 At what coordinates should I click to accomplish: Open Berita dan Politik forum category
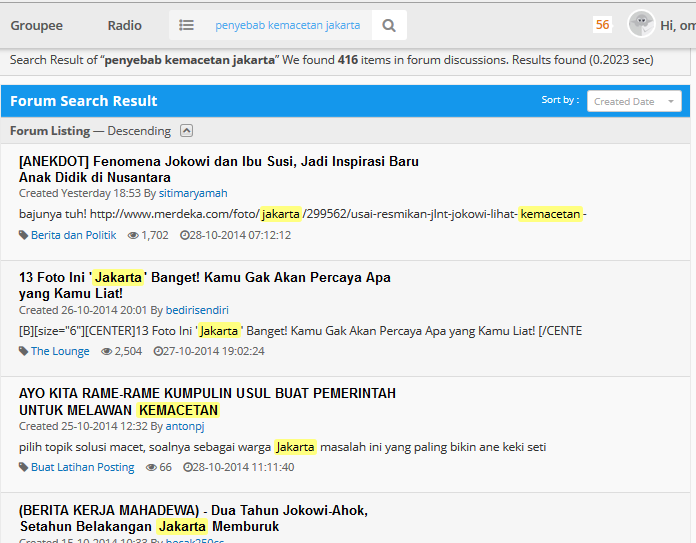coord(74,235)
